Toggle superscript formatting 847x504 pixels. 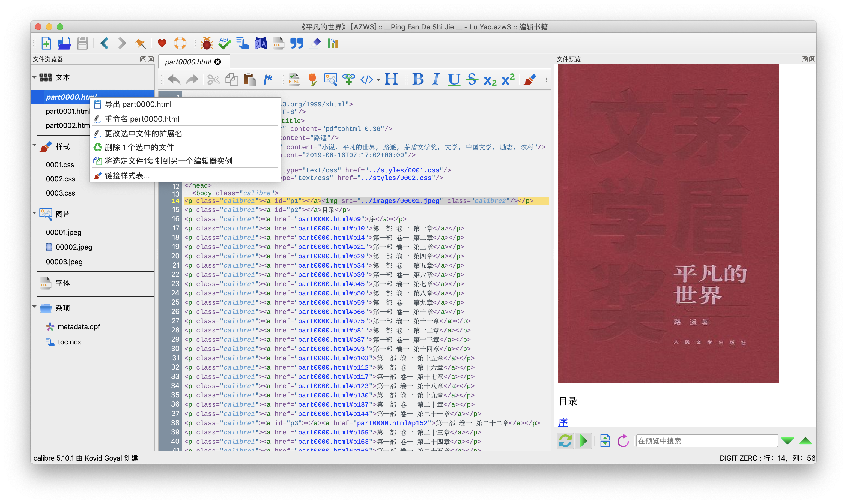(x=508, y=79)
